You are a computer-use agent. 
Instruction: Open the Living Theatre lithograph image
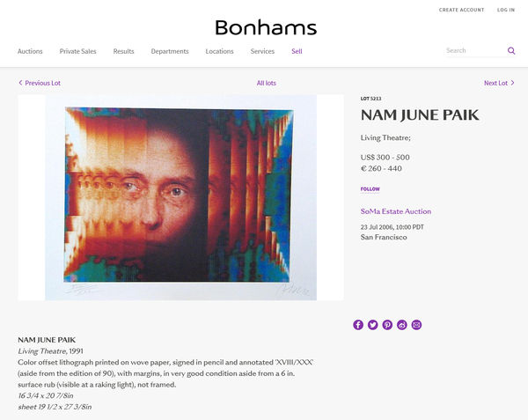click(x=180, y=197)
